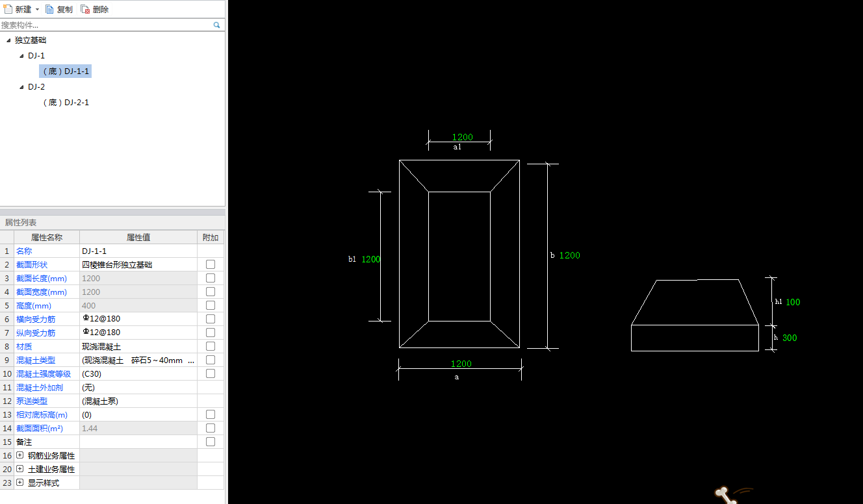Edit the 横向受力筋 value 12@180

coord(138,319)
